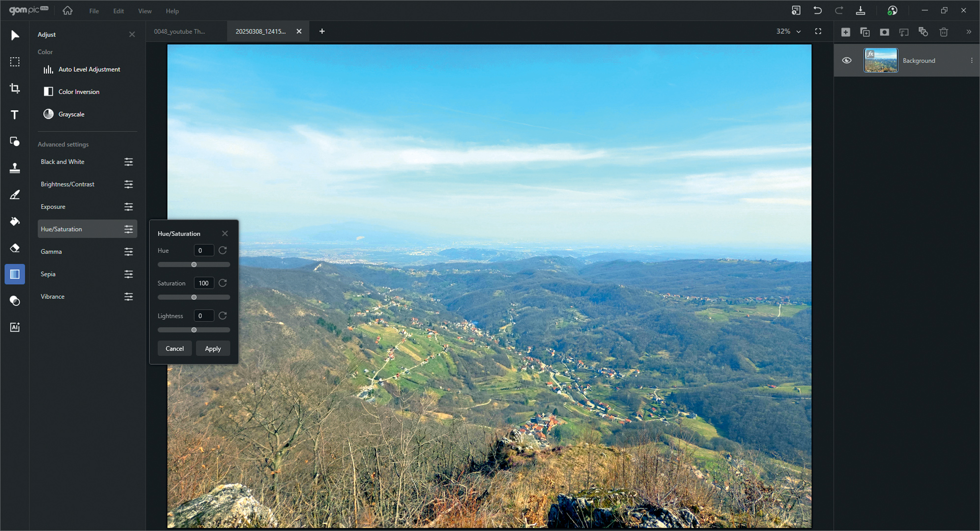Open the Edit menu
The image size is (980, 531).
118,11
